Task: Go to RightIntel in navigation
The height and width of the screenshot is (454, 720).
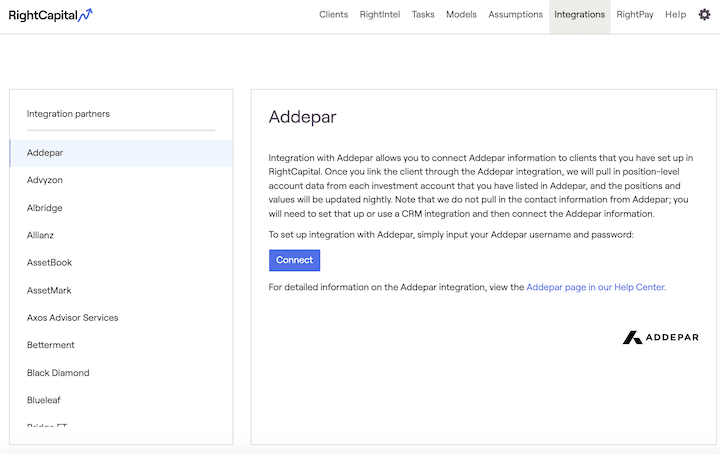Action: (x=380, y=15)
